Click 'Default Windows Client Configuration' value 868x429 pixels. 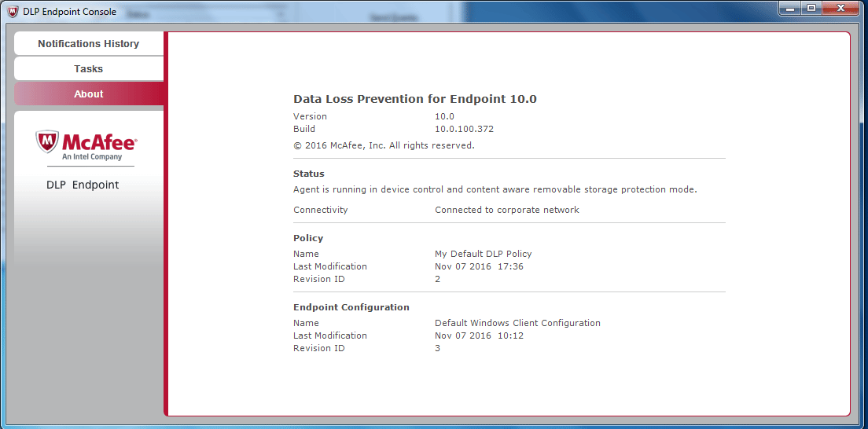[x=517, y=323]
